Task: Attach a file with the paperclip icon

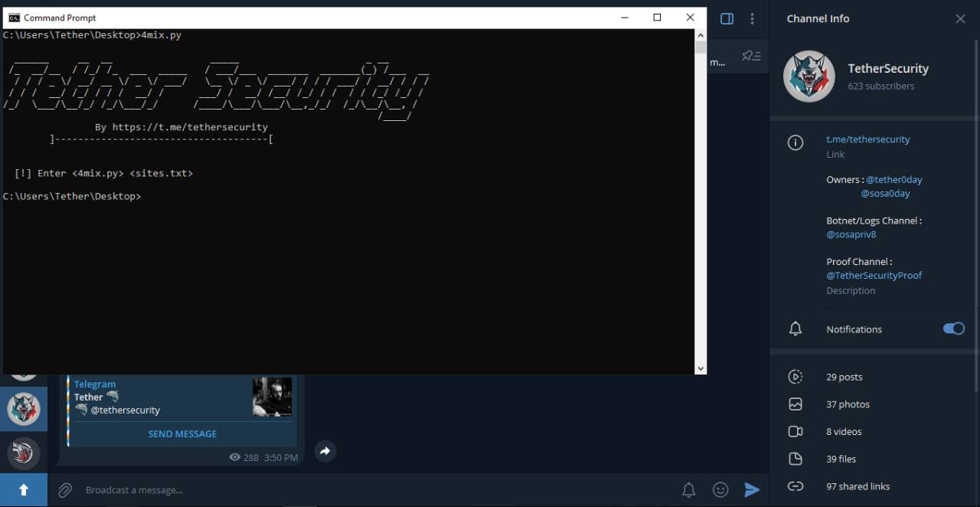Action: coord(65,490)
